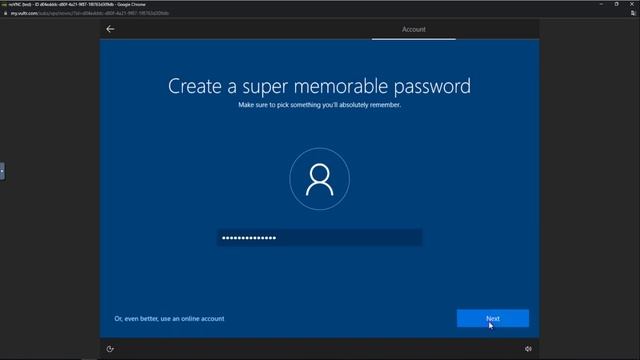Viewport: 640px width, 360px height.
Task: Go back with the left arrow icon
Action: 110,29
